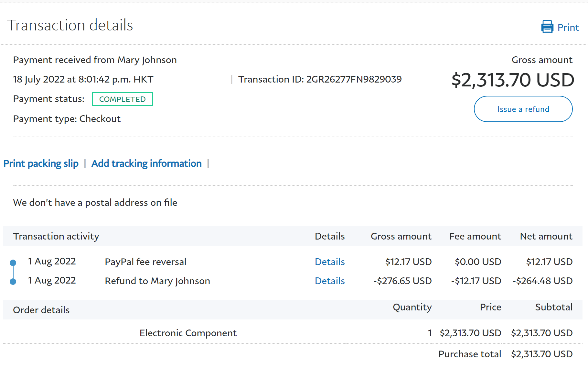Click the large $2,313.70 USD gross amount
The height and width of the screenshot is (369, 588).
click(512, 80)
